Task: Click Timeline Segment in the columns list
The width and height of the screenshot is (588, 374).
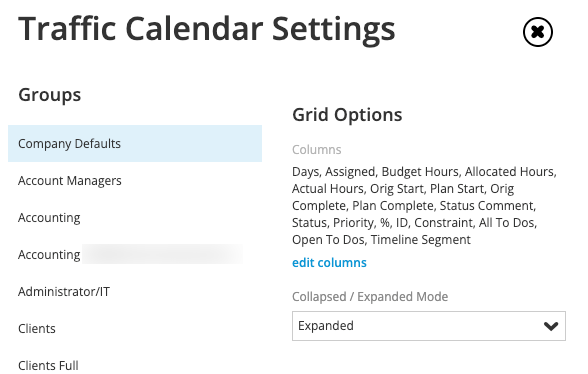Action: click(420, 239)
